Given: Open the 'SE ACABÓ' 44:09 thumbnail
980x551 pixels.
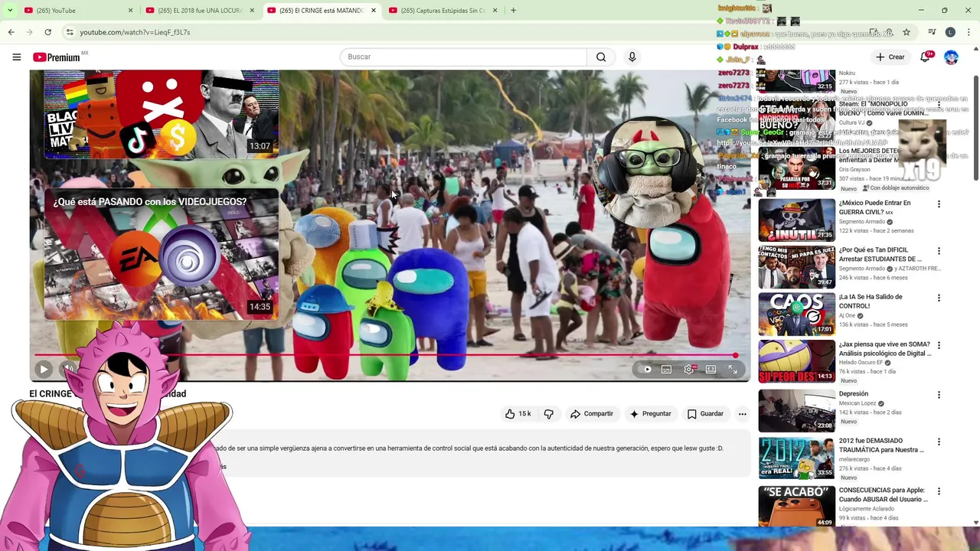Looking at the screenshot, I should coord(796,506).
